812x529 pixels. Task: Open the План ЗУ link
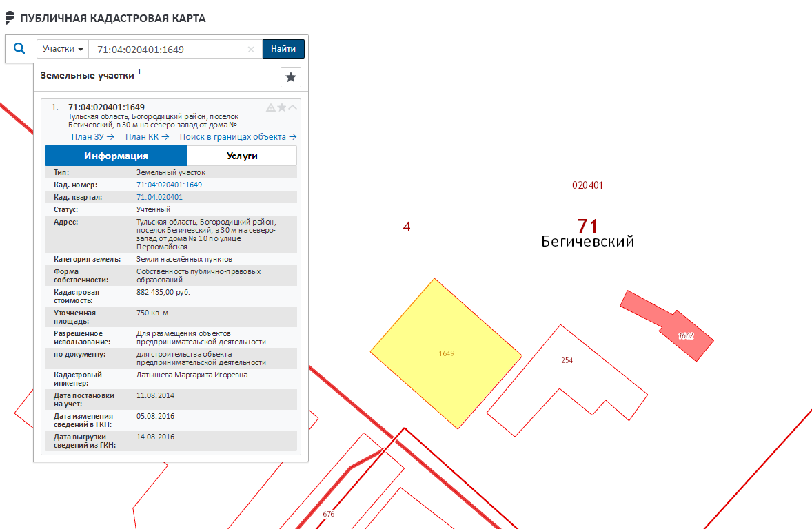click(93, 137)
